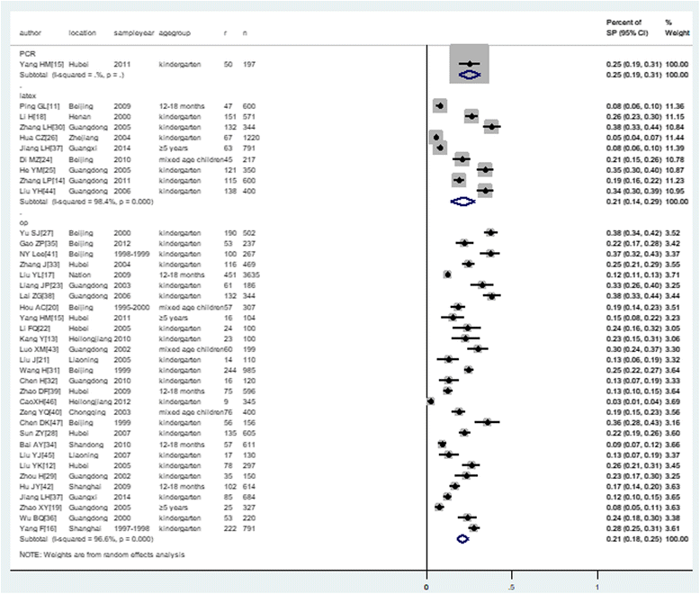Click author 'Zhao XY[19]'

40,508
